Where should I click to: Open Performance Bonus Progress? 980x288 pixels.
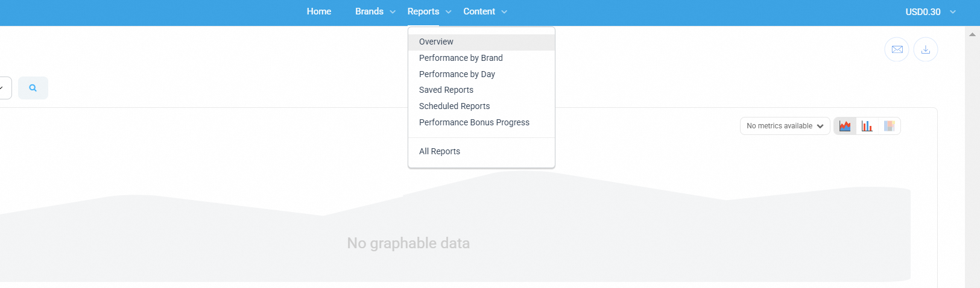(474, 122)
